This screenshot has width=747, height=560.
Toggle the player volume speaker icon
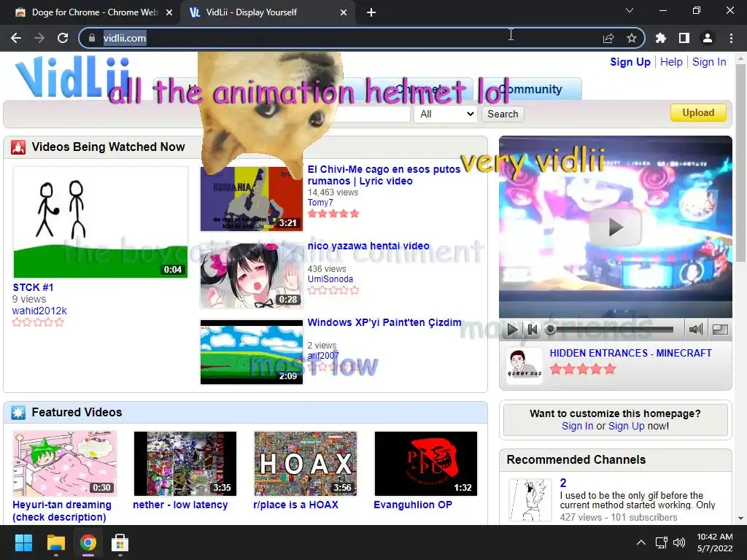695,329
